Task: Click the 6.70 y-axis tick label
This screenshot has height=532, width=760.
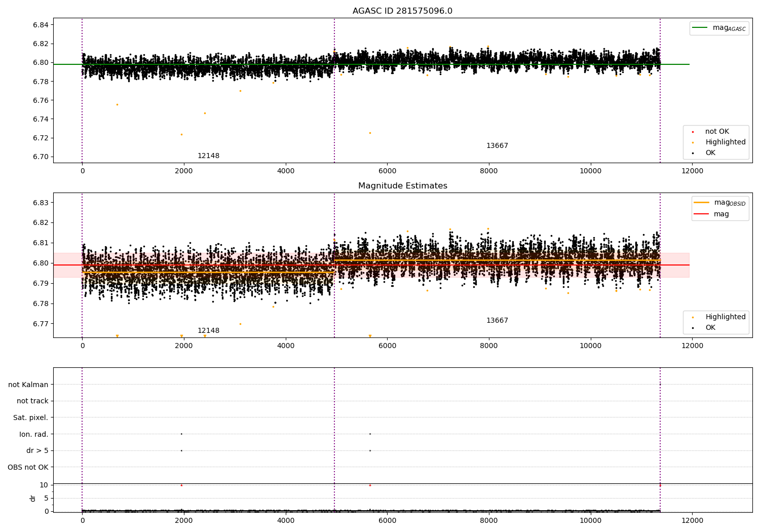Action: tap(40, 157)
